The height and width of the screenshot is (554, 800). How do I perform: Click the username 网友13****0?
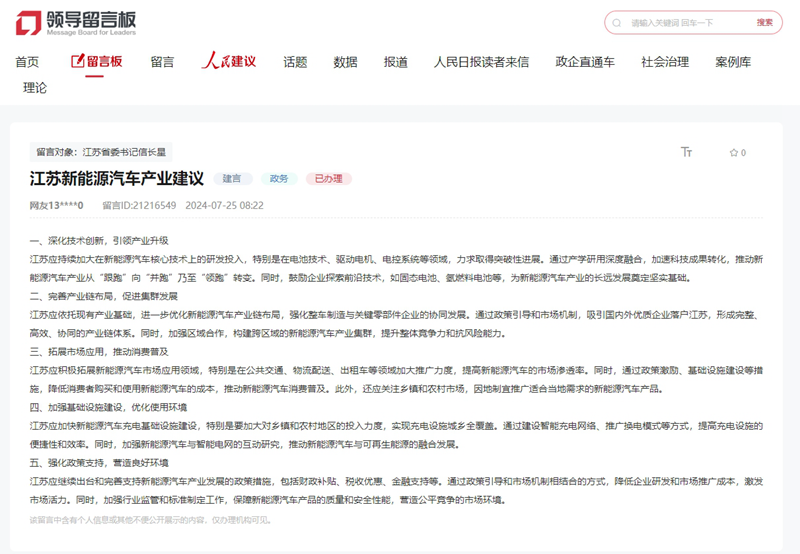(x=56, y=206)
